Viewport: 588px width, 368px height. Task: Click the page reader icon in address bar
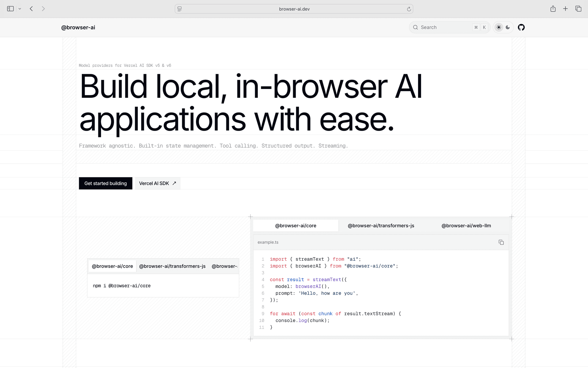[x=180, y=9]
